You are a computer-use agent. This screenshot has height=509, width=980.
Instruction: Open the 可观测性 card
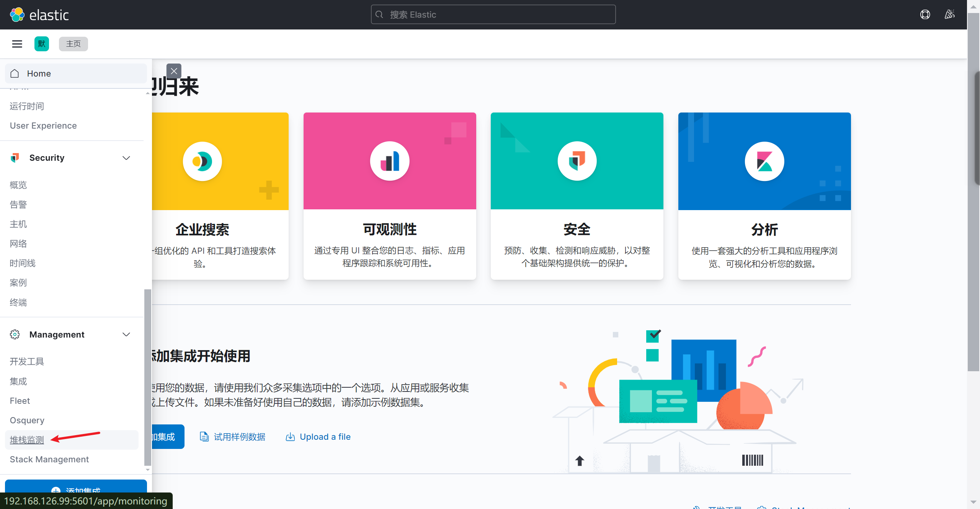point(390,196)
